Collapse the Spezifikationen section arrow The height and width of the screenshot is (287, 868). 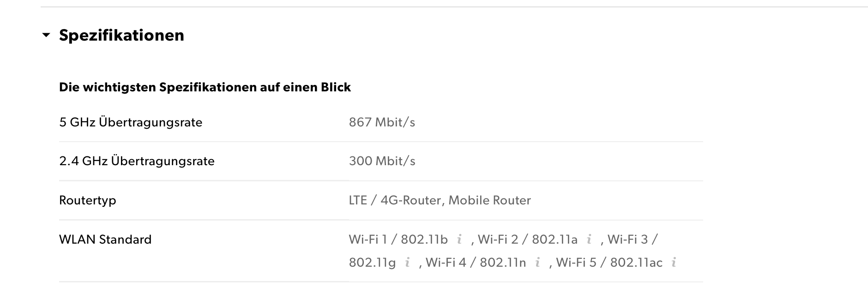(x=46, y=35)
